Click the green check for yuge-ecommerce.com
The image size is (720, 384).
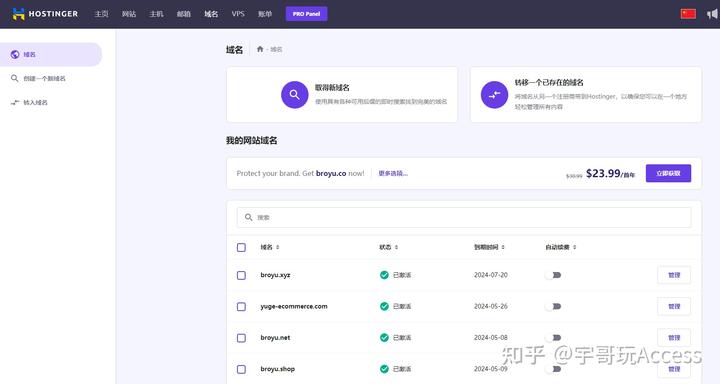point(384,306)
